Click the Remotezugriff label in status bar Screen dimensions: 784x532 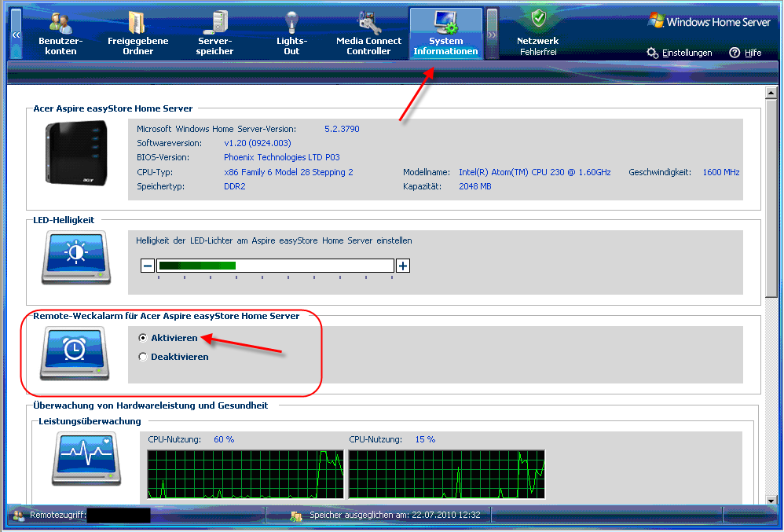pyautogui.click(x=58, y=515)
